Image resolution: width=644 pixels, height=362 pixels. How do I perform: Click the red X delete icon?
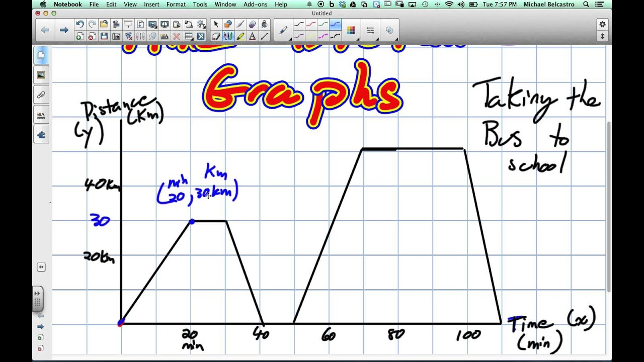tap(177, 36)
